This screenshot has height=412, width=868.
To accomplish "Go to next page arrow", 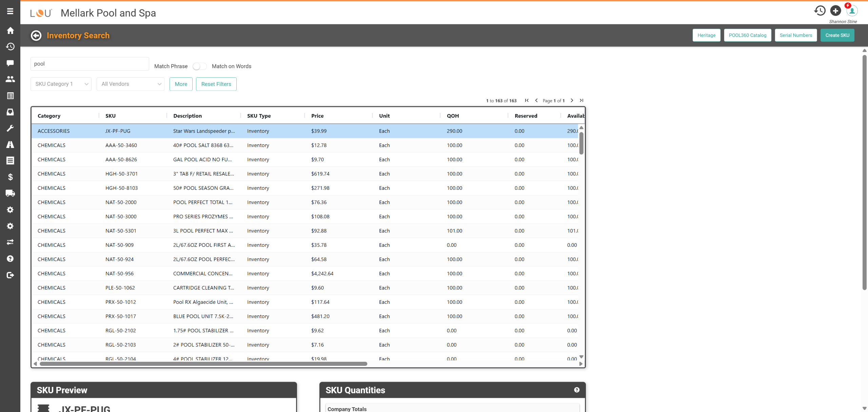I will pos(572,100).
